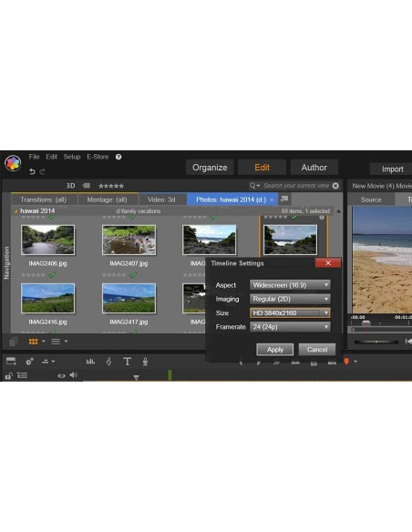Viewport: 412px width, 532px height.
Task: Switch to the orange Edit workspace
Action: click(x=262, y=168)
